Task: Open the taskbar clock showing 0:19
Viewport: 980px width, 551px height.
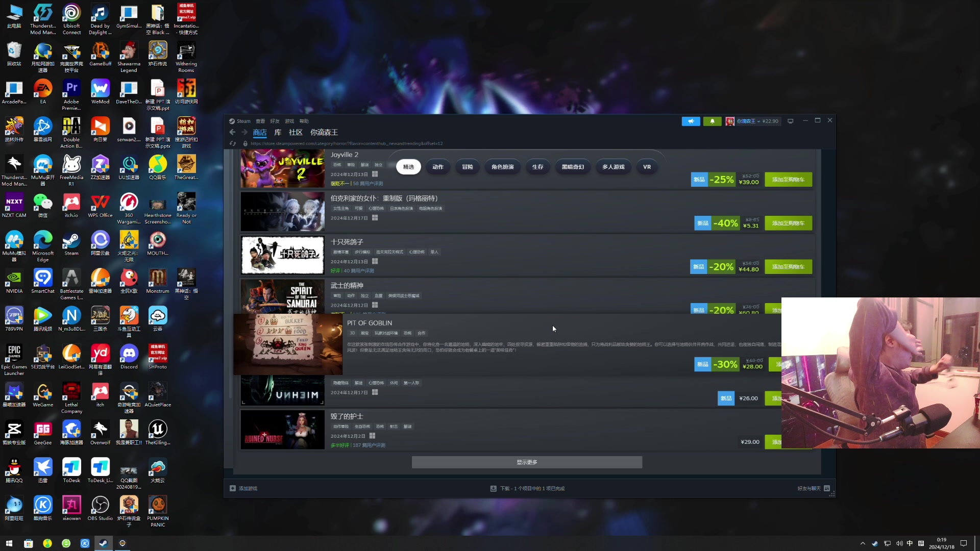Action: [942, 543]
